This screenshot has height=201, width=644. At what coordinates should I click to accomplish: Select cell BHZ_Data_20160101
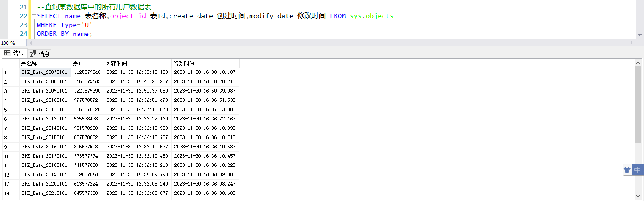point(45,147)
